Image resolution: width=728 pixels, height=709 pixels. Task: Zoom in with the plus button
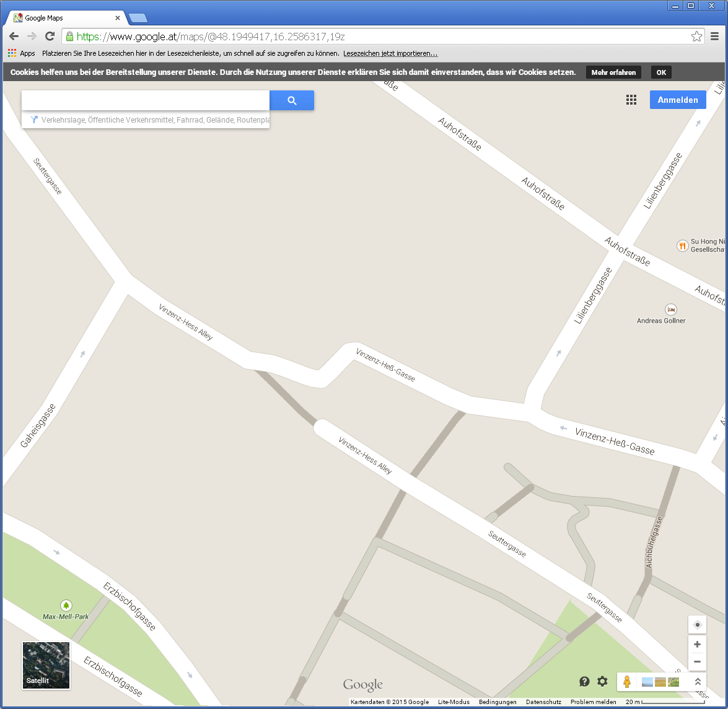(x=697, y=645)
